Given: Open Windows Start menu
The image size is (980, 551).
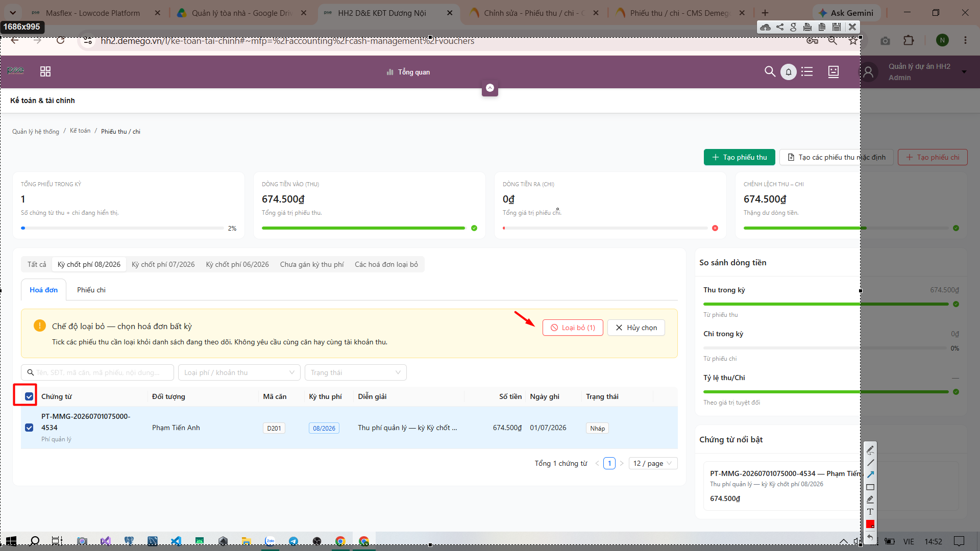Looking at the screenshot, I should [11, 541].
